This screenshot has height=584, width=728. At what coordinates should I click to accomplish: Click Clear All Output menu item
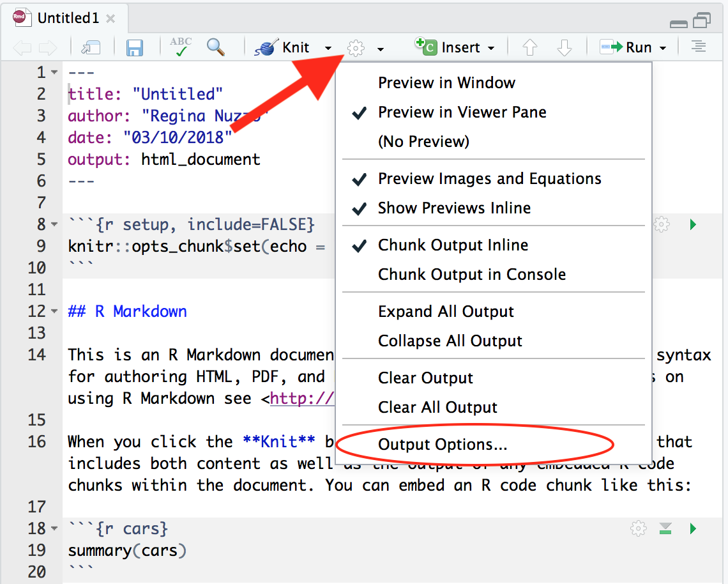point(494,408)
